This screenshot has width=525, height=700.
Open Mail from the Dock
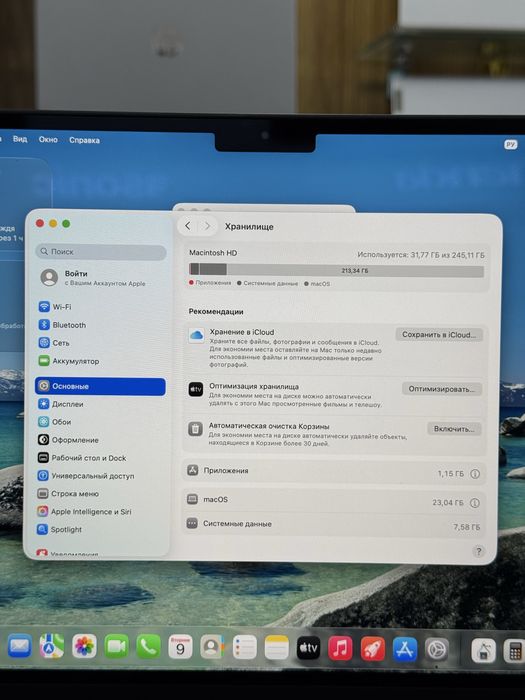click(20, 646)
